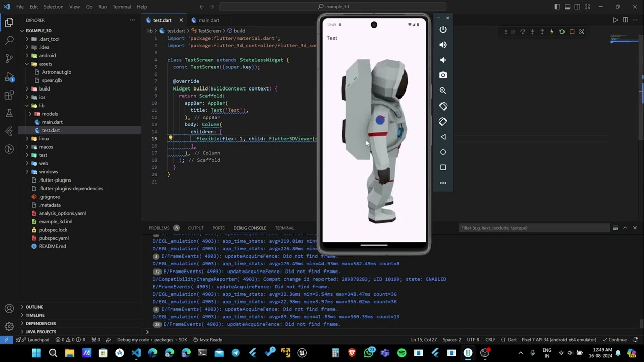
Task: Click the Run play icon in editor title
Action: coord(615,20)
